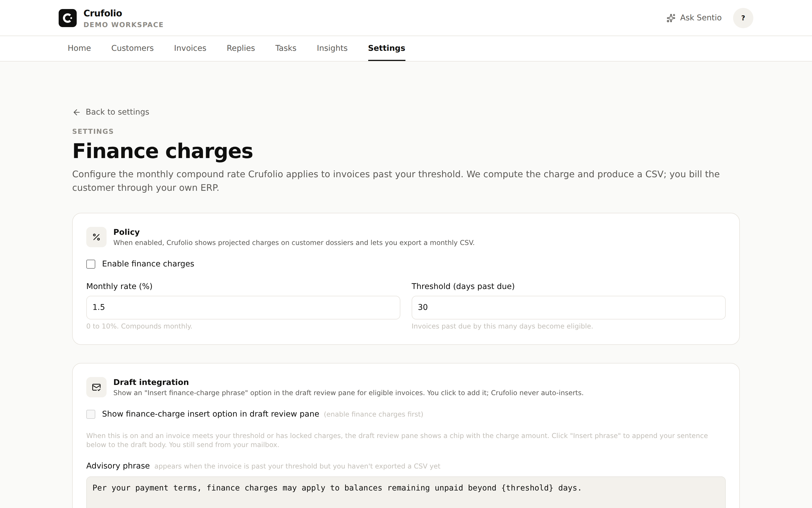Open the Customers tab
Image resolution: width=812 pixels, height=508 pixels.
(x=133, y=48)
